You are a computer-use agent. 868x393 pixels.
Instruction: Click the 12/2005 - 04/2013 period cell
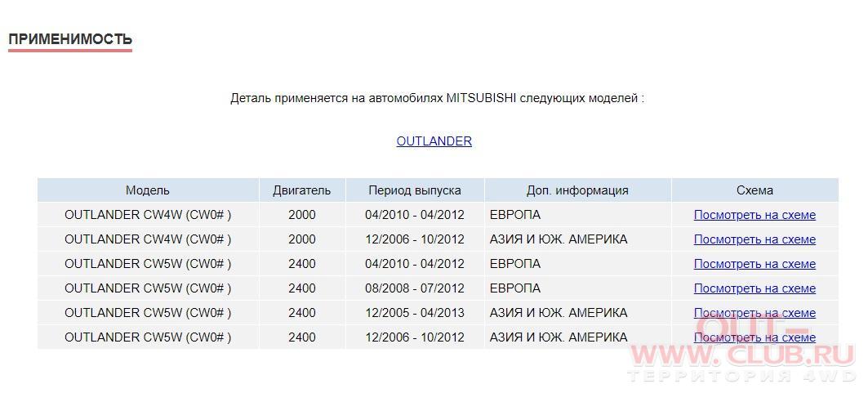(x=415, y=313)
